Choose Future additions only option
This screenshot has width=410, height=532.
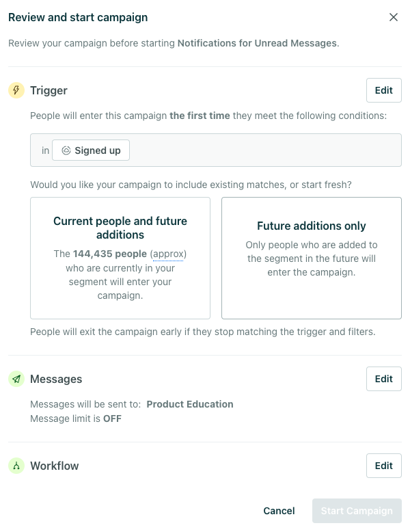click(x=312, y=258)
